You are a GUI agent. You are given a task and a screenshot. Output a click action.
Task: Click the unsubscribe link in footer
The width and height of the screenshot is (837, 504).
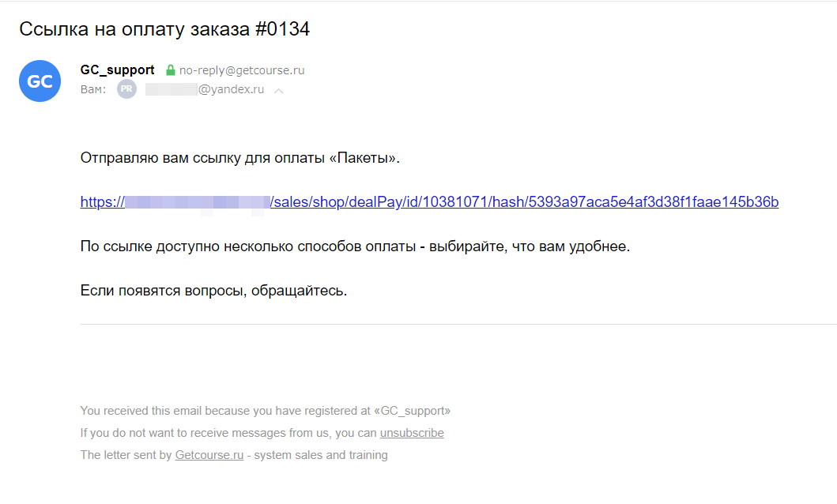point(412,433)
